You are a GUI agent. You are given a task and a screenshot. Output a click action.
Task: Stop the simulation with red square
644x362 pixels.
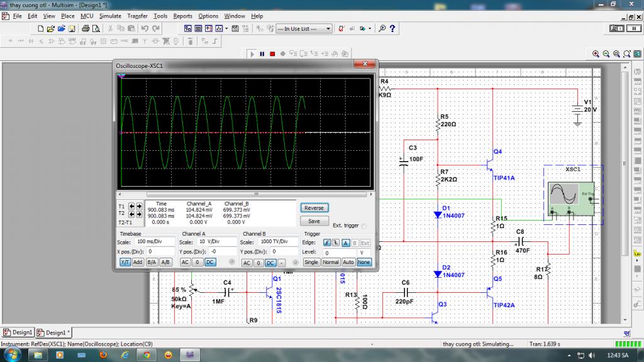click(x=272, y=54)
